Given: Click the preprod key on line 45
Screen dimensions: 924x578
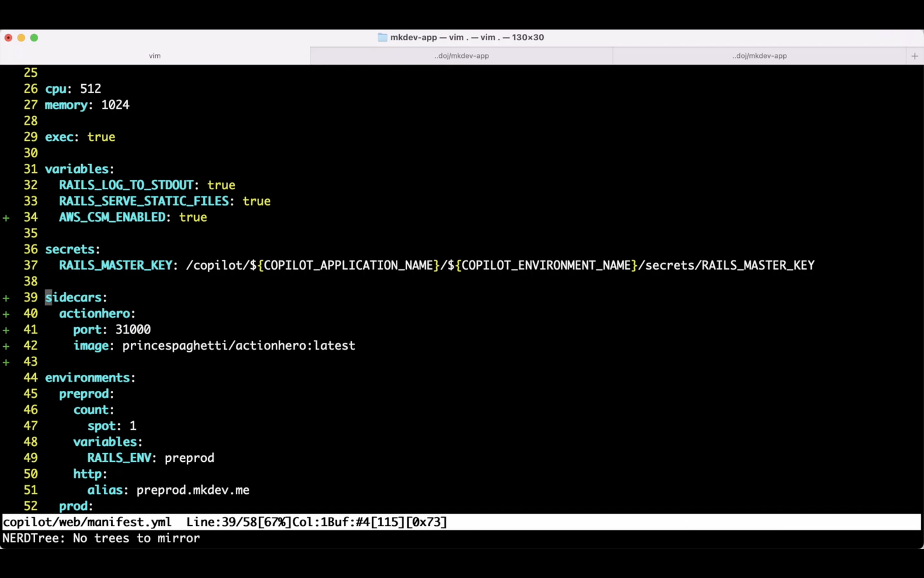Looking at the screenshot, I should tap(84, 394).
